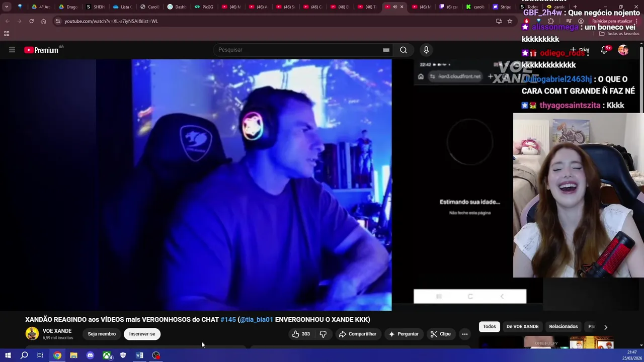
Task: Open Todos os favoritos bookmarks folder
Action: [619, 34]
